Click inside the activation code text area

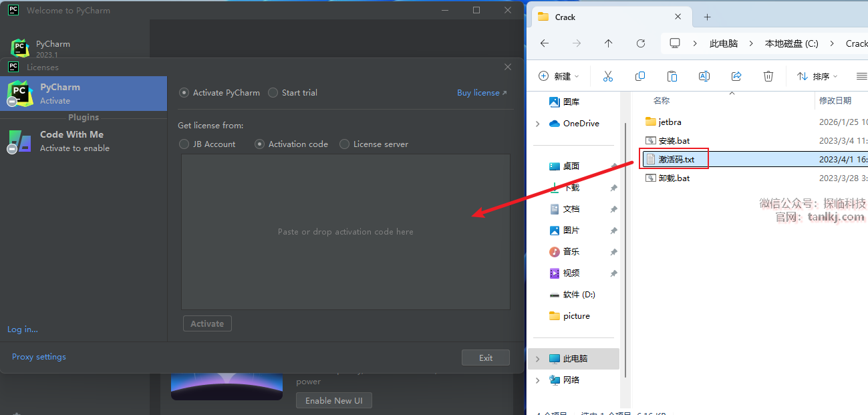tap(345, 232)
